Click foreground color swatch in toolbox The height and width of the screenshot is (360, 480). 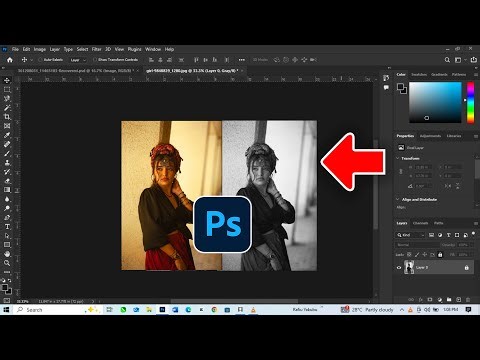tap(5, 287)
